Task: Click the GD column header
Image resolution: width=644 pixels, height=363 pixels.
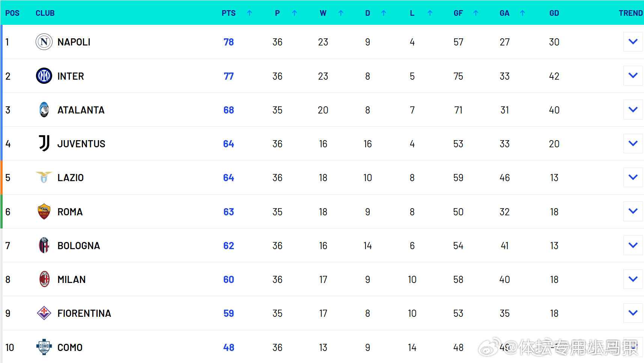Action: point(554,13)
